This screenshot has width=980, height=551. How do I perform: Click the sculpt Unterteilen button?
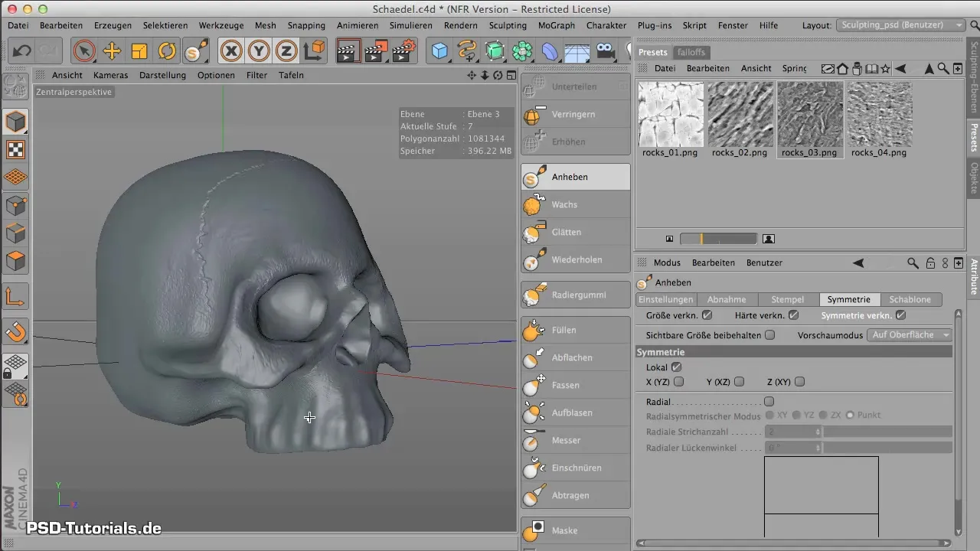575,86
